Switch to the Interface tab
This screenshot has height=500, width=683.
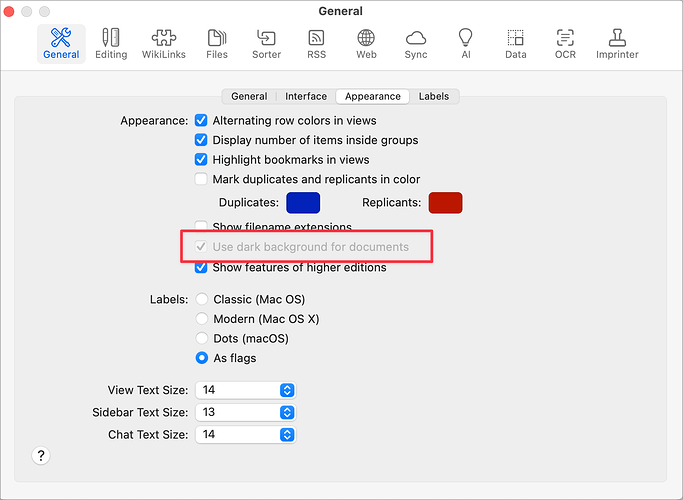click(x=306, y=97)
